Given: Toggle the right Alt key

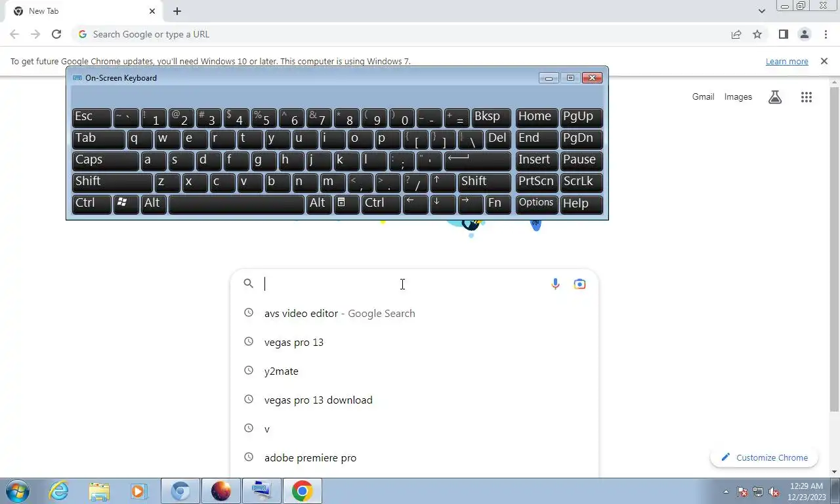Looking at the screenshot, I should tap(319, 204).
